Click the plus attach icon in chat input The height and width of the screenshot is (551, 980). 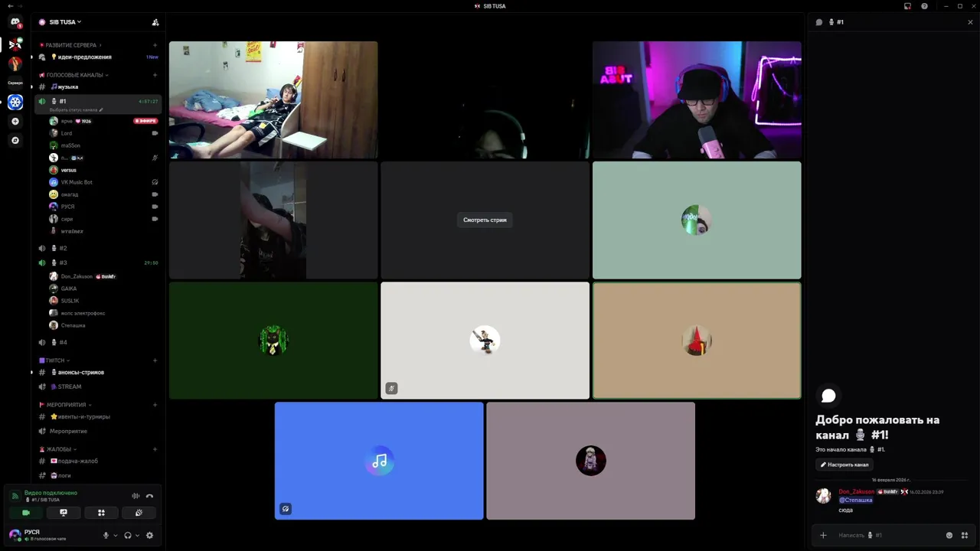pos(823,535)
